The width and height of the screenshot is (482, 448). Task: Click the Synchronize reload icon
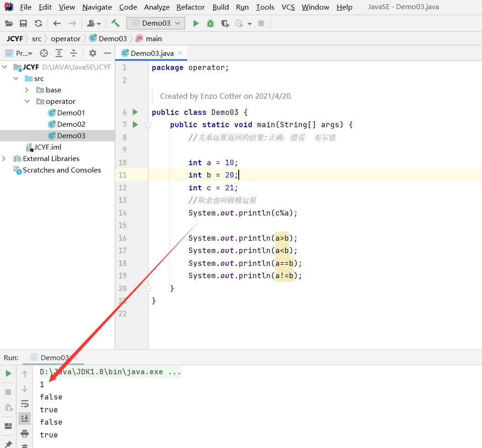click(38, 23)
